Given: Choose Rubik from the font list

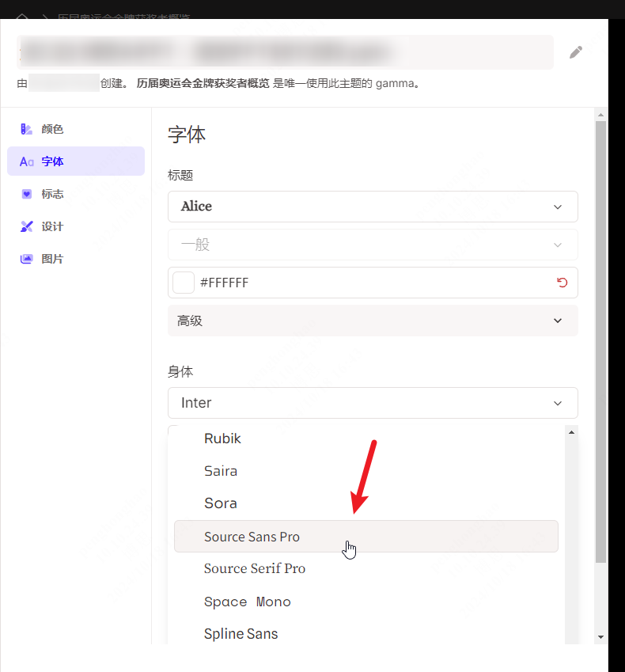Looking at the screenshot, I should point(366,439).
